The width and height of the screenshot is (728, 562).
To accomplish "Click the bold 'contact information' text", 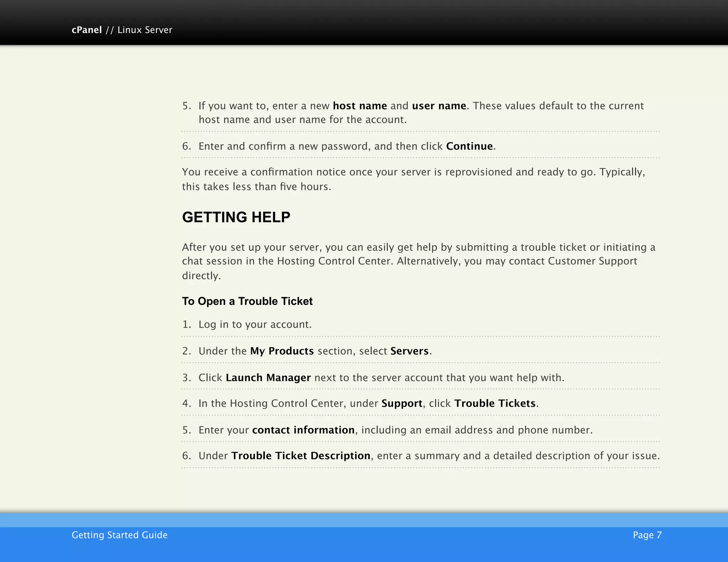I will (303, 430).
